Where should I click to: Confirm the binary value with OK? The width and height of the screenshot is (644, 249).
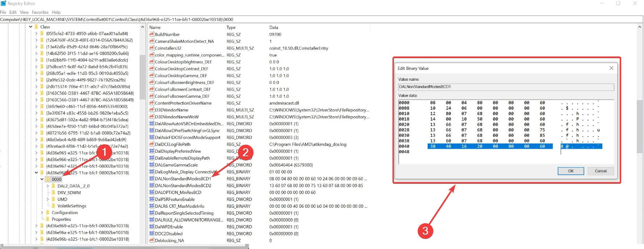point(571,171)
